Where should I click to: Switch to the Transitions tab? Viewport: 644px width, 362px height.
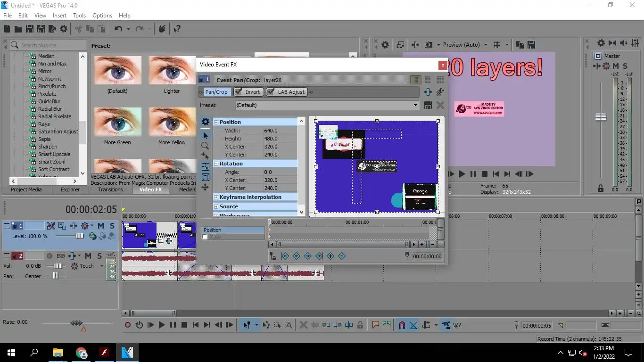point(110,189)
